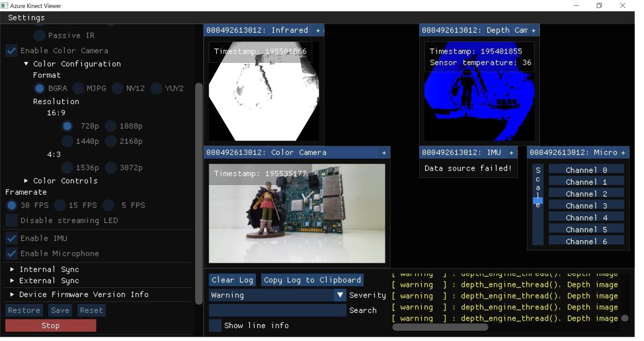Select MJPG color format
The image size is (644, 341).
click(78, 88)
